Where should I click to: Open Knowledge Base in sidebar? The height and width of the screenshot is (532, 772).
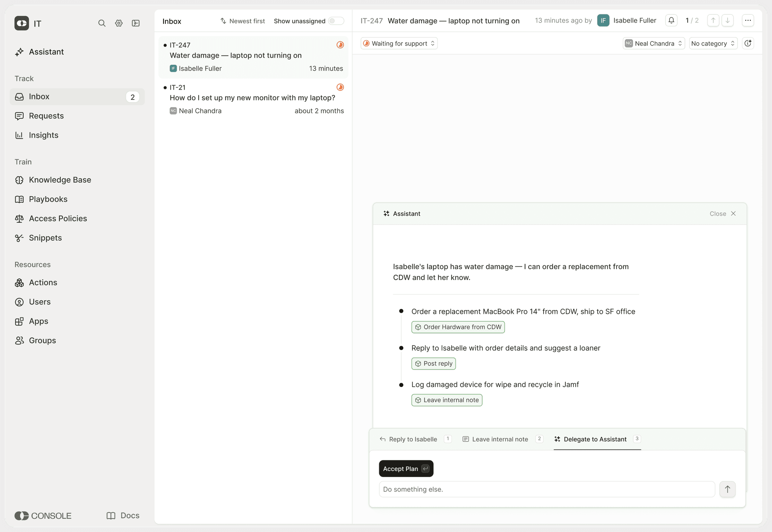point(60,180)
